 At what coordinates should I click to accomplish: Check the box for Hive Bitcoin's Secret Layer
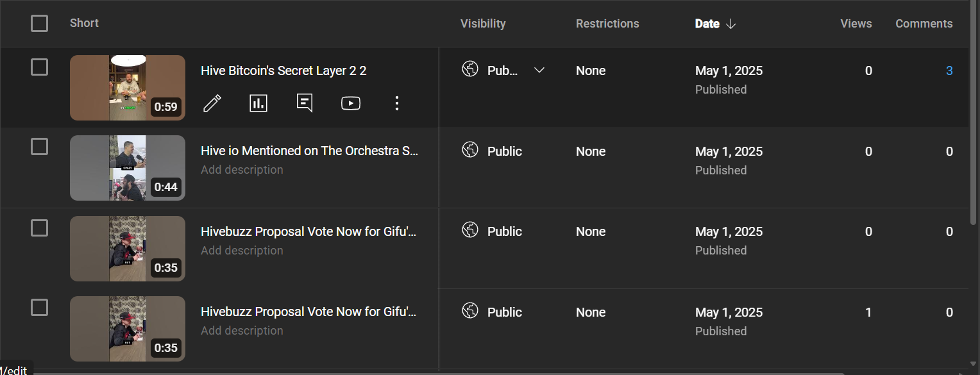[40, 67]
